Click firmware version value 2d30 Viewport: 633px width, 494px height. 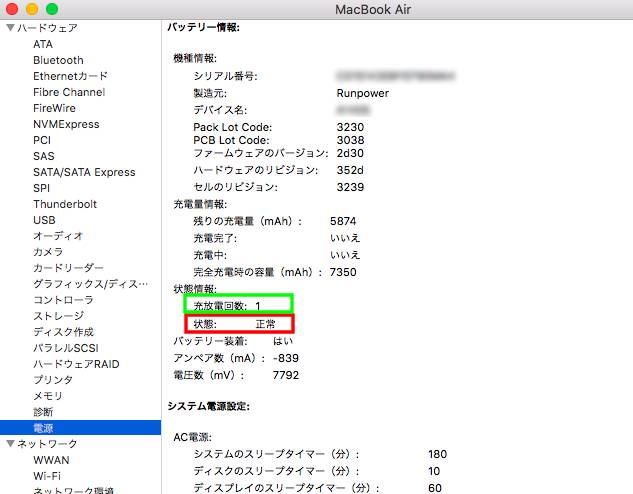pyautogui.click(x=350, y=153)
